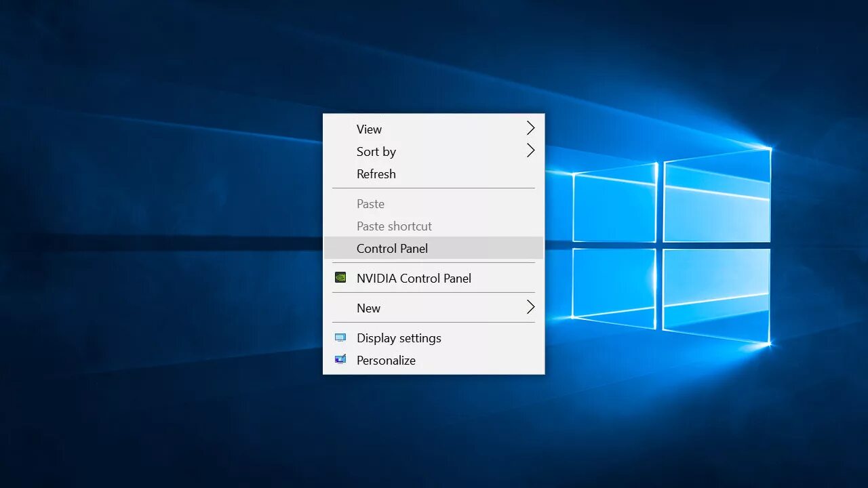Choose the Paste shortcut entry
This screenshot has height=488, width=868.
point(433,226)
